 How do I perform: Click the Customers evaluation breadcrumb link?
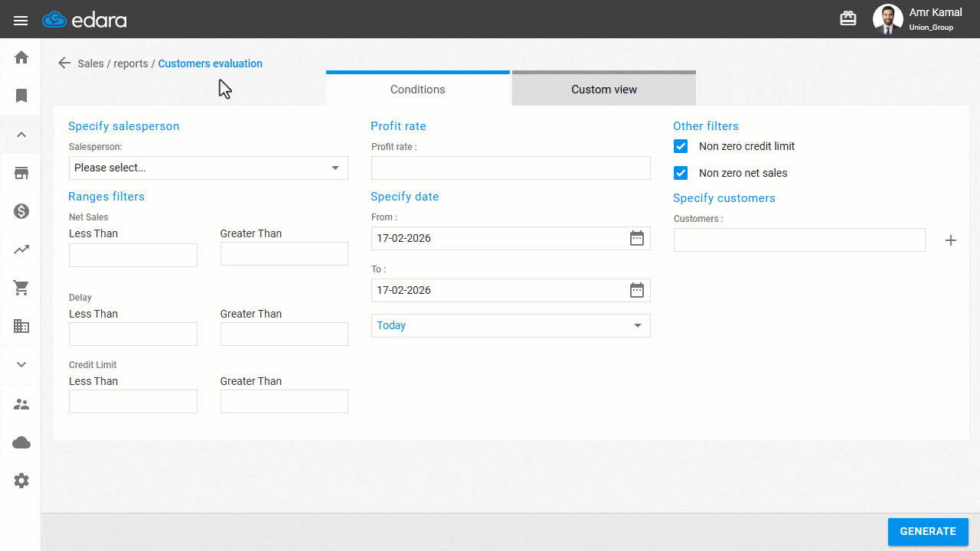point(210,64)
